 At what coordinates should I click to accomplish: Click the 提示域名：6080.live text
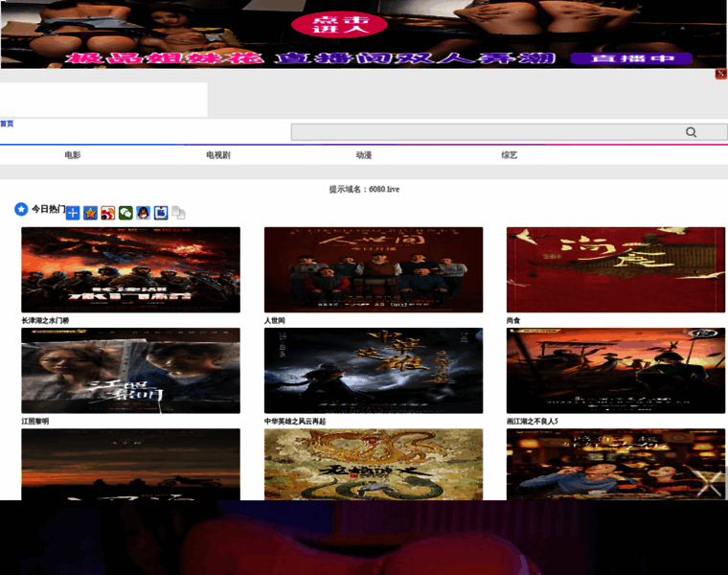pos(364,189)
